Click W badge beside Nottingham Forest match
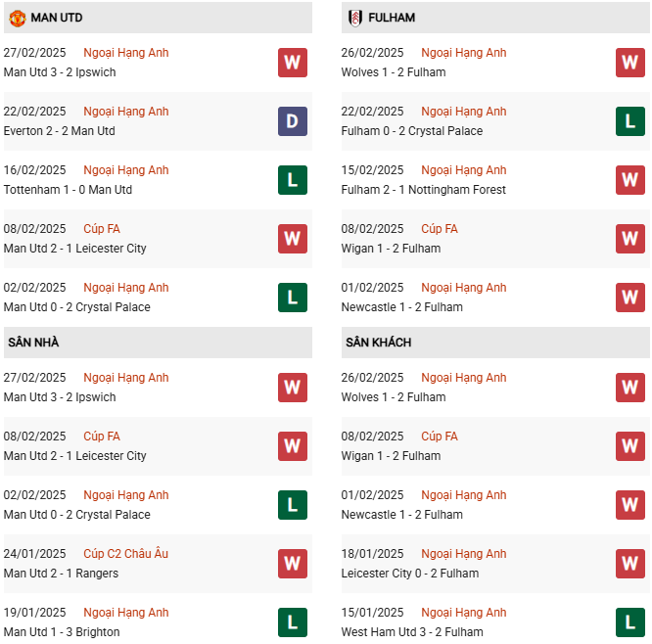The image size is (652, 644). click(629, 180)
